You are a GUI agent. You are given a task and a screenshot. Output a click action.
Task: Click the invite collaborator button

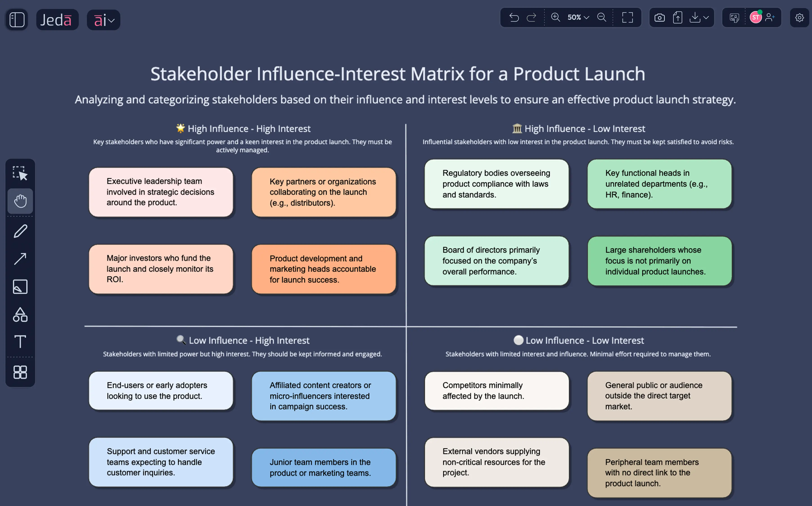(771, 17)
